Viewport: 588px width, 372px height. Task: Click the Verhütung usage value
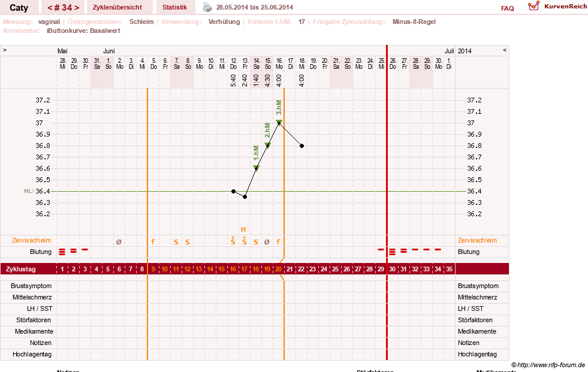(224, 22)
